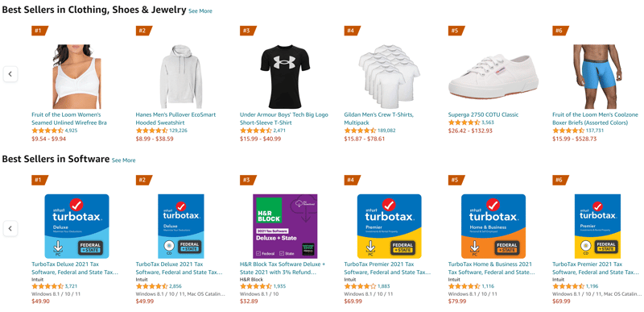This screenshot has height=312, width=644.
Task: Open See More for Software best sellers
Action: pos(123,160)
